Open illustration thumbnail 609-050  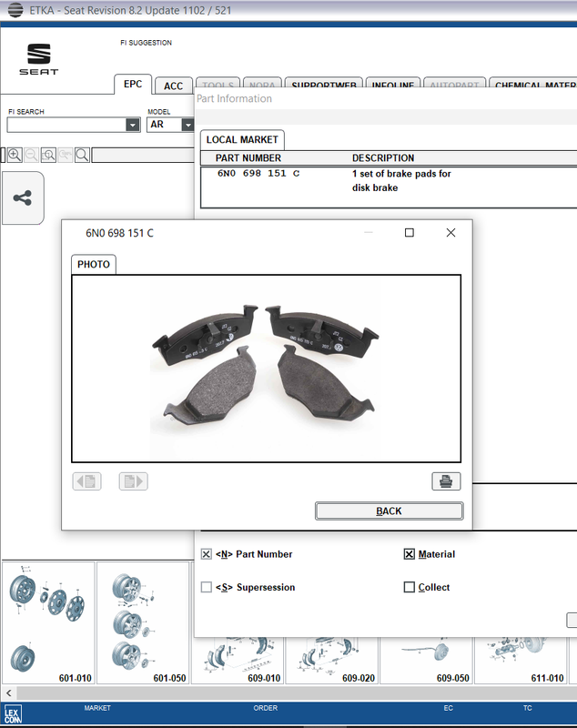point(427,661)
